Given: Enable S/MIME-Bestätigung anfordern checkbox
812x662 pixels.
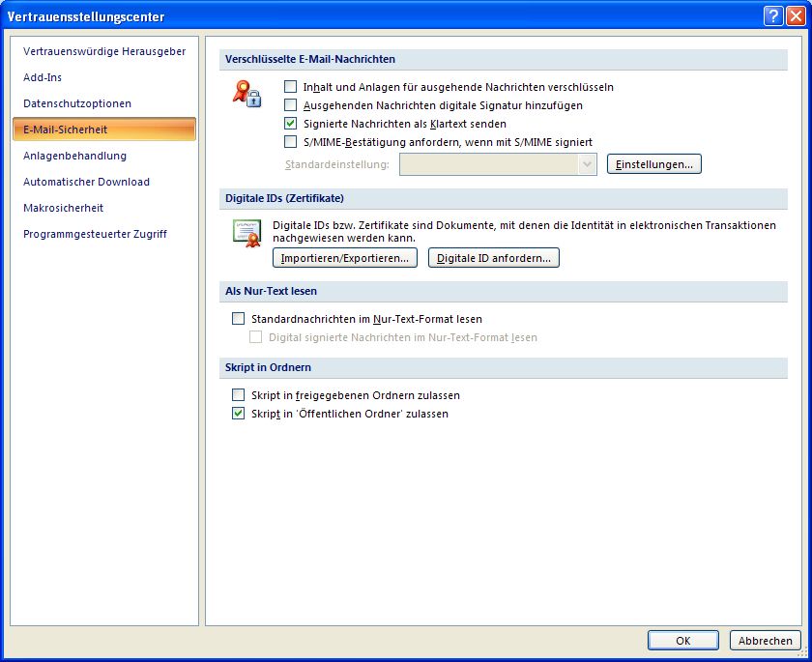Looking at the screenshot, I should tap(291, 142).
